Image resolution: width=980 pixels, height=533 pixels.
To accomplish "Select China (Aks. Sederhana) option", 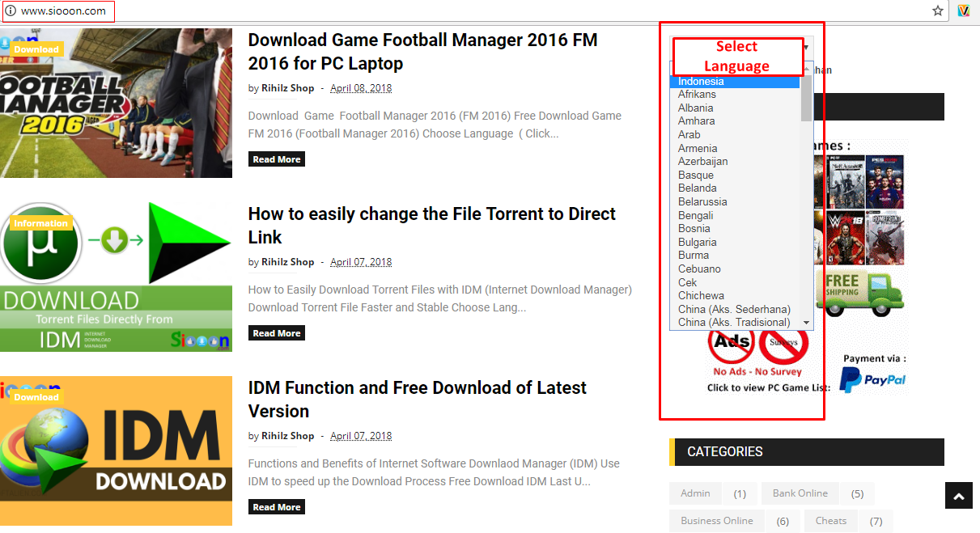I will pyautogui.click(x=735, y=309).
